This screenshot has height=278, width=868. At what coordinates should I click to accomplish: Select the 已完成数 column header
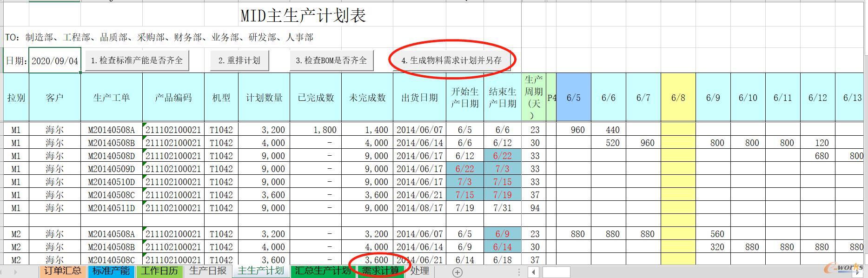[x=316, y=98]
